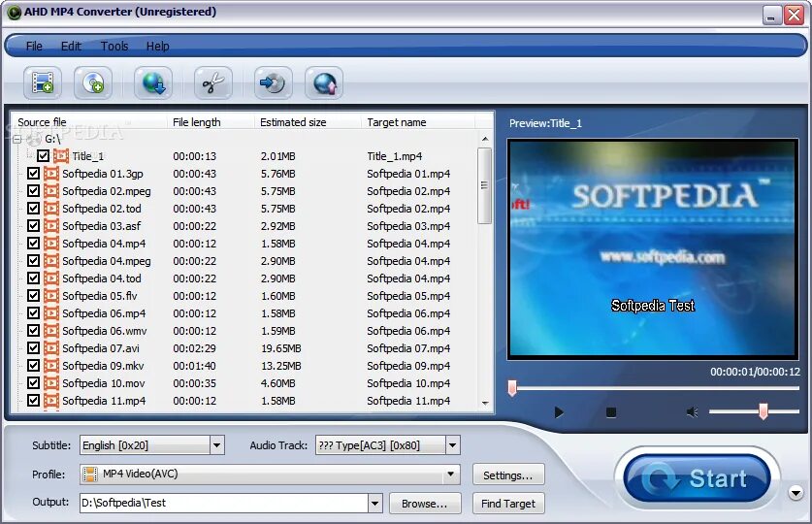The height and width of the screenshot is (524, 812).
Task: Open the Output path dropdown arrow
Action: [375, 504]
